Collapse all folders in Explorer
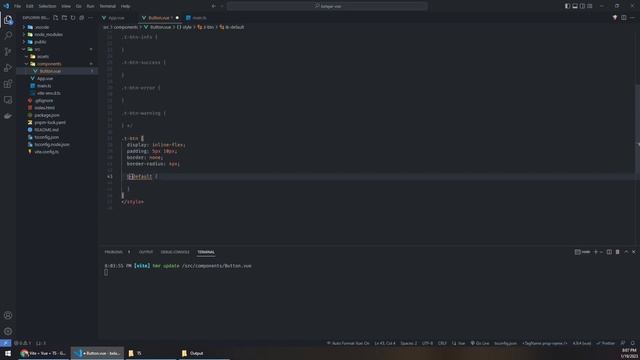 pos(82,18)
